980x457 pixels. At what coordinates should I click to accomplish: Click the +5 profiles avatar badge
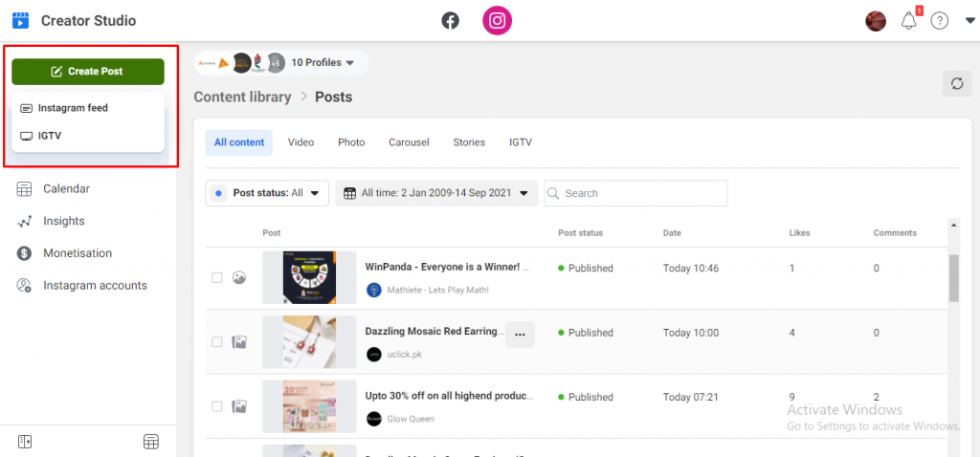[276, 62]
